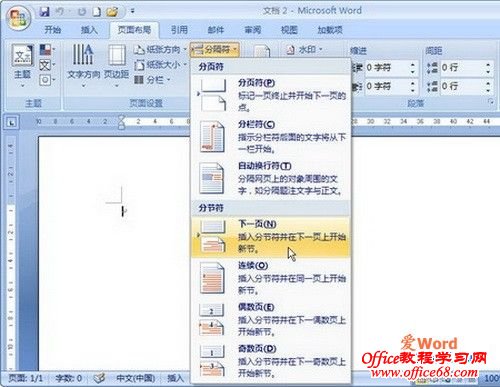Viewport: 500px width, 387px height.
Task: Switch to the 开始 tab
Action: pyautogui.click(x=53, y=30)
